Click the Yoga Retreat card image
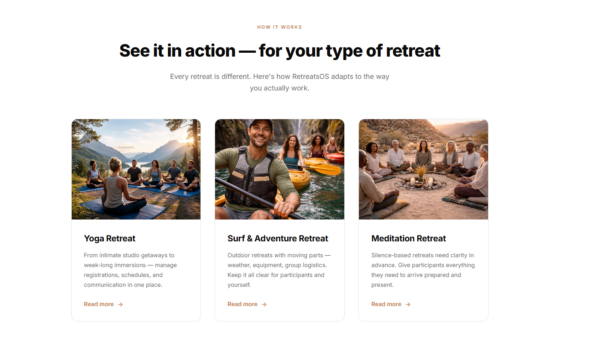The image size is (592, 364). (x=136, y=169)
